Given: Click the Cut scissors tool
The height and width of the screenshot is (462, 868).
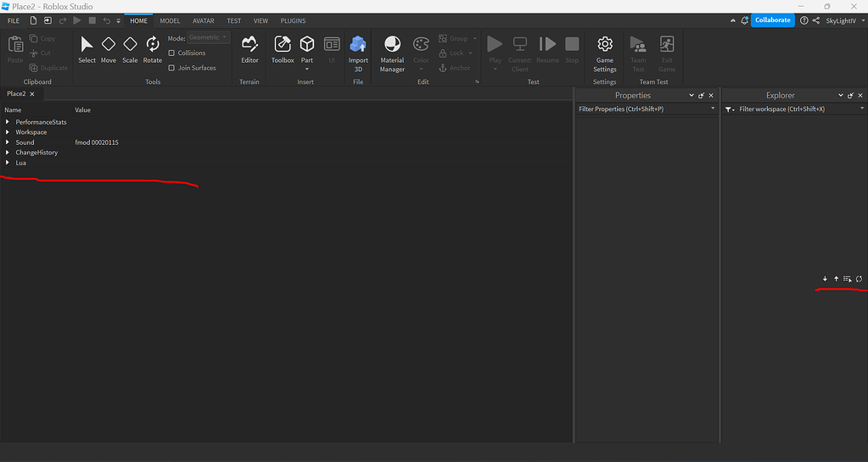Looking at the screenshot, I should pos(41,53).
